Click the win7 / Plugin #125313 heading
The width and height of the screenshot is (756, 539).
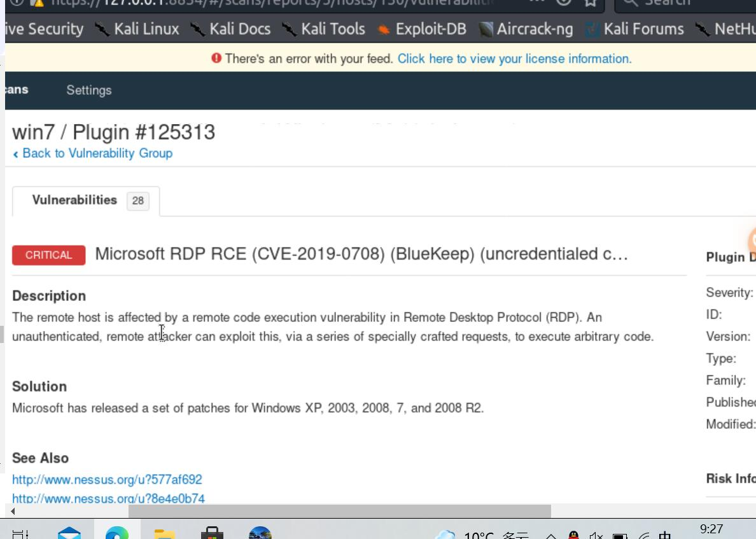coord(113,132)
